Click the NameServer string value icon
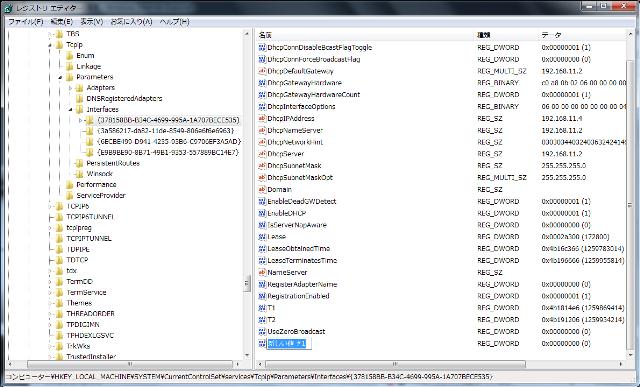640x387 pixels. [262, 272]
